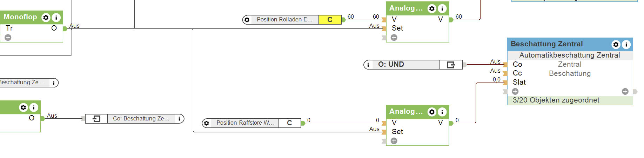Open gear icon of Beschattung Zentral block
Image resolution: width=644 pixels, height=158 pixels.
[x=616, y=45]
